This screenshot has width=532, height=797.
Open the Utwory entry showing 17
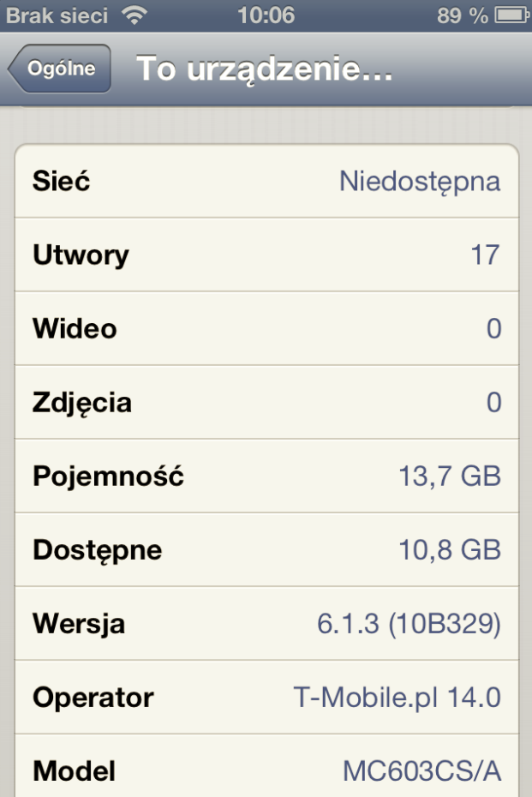266,255
